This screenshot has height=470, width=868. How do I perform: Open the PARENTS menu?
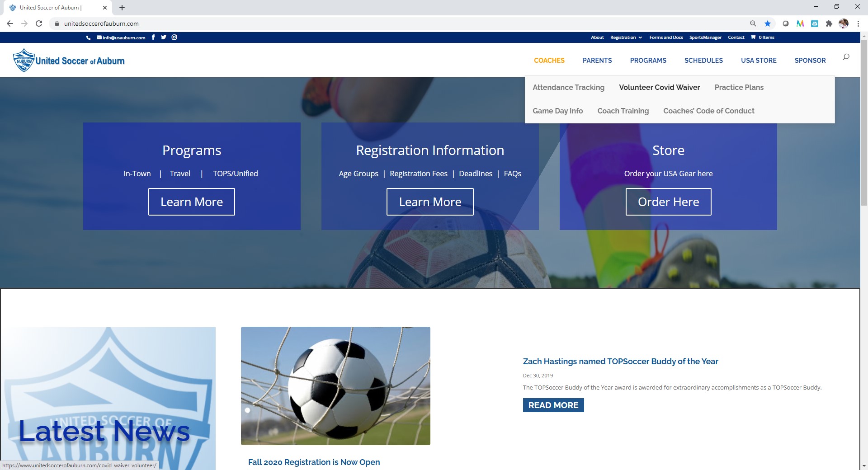(597, 61)
